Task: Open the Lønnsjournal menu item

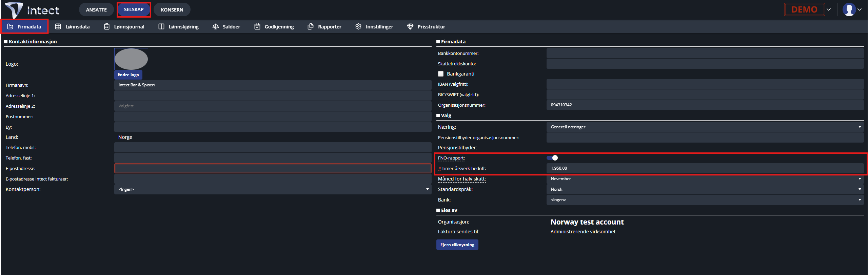Action: click(124, 26)
